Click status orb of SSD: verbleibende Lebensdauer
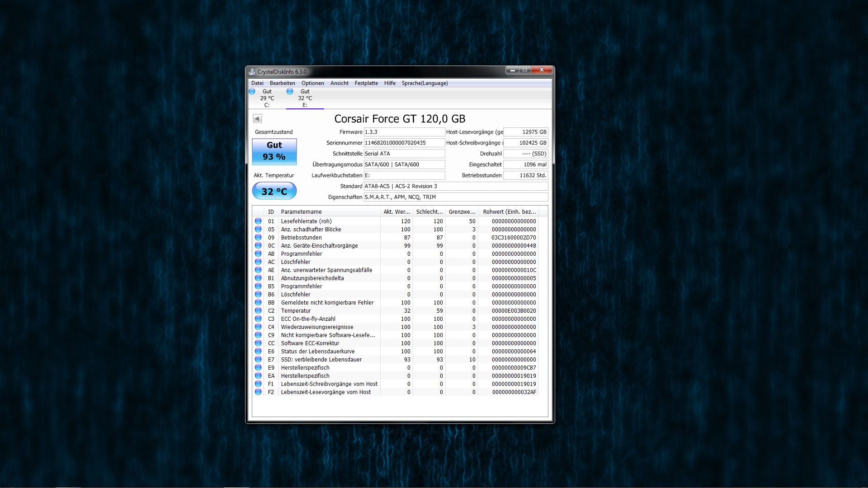Viewport: 868px width, 488px height. 258,360
